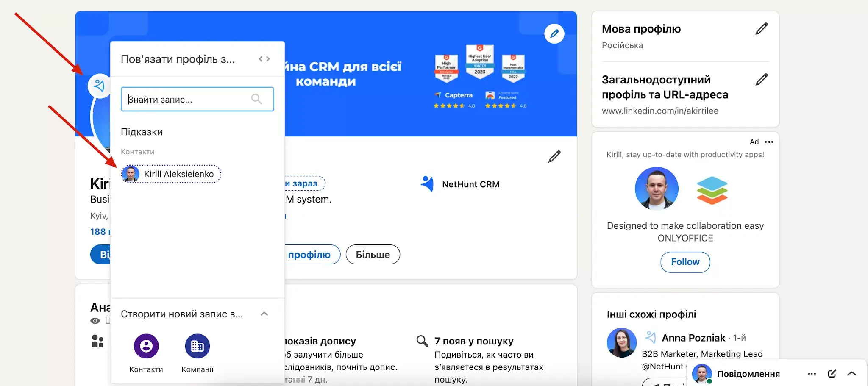
Task: Open the Anna Pozniak profile name link
Action: (693, 338)
